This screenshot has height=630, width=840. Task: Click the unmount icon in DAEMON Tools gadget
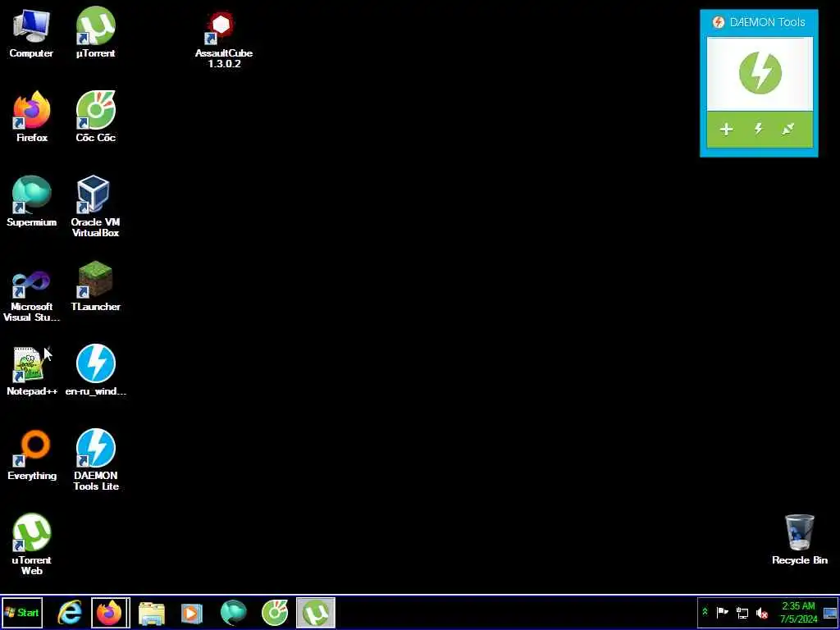coord(788,129)
